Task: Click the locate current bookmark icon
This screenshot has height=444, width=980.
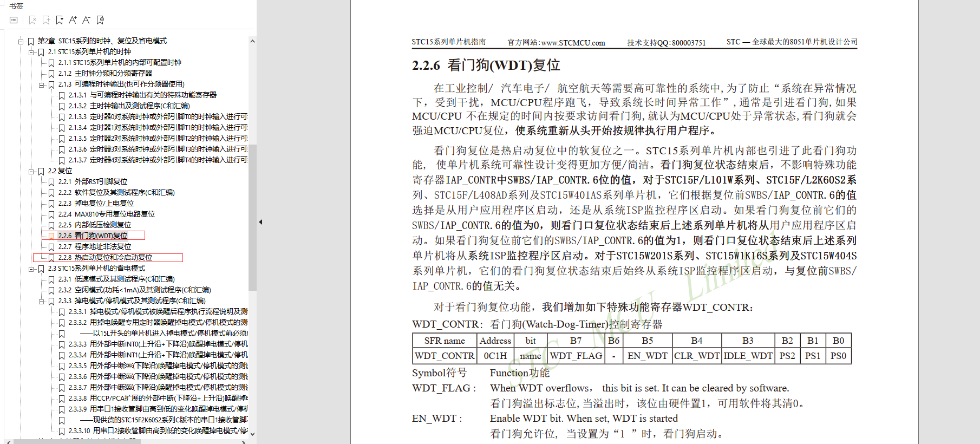Action: (x=100, y=20)
